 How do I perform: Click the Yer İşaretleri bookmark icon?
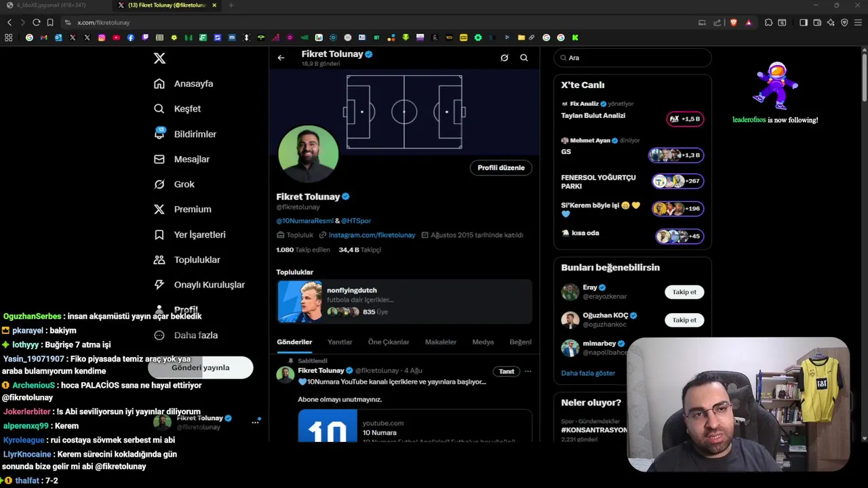pyautogui.click(x=159, y=235)
